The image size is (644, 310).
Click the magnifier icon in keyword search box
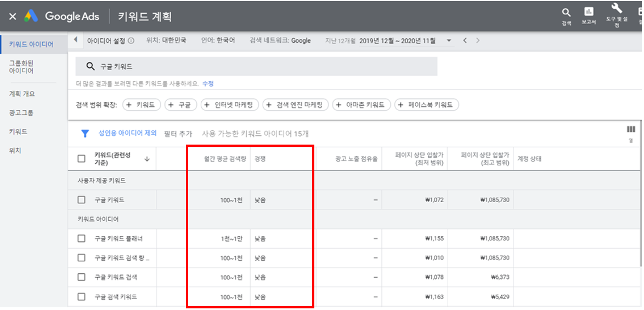91,66
